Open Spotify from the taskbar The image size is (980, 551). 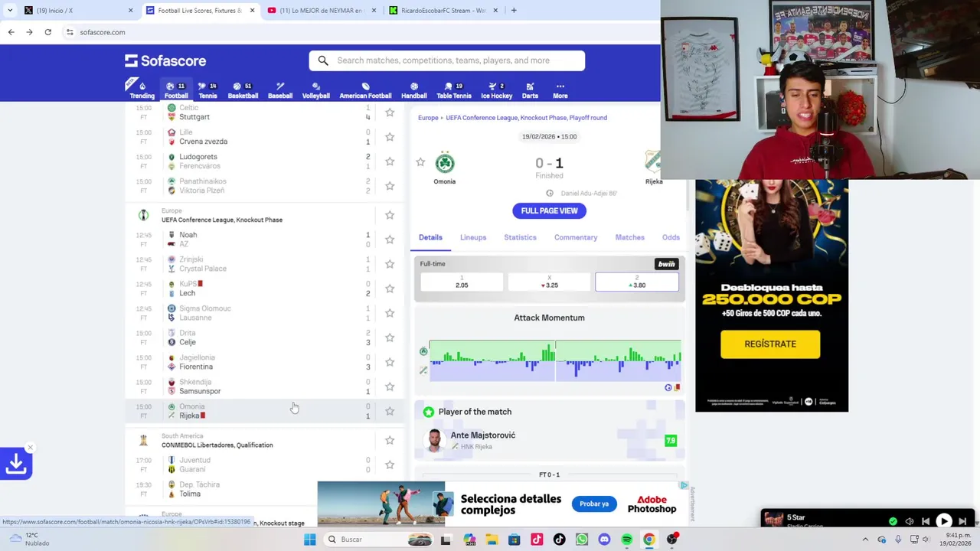[626, 540]
